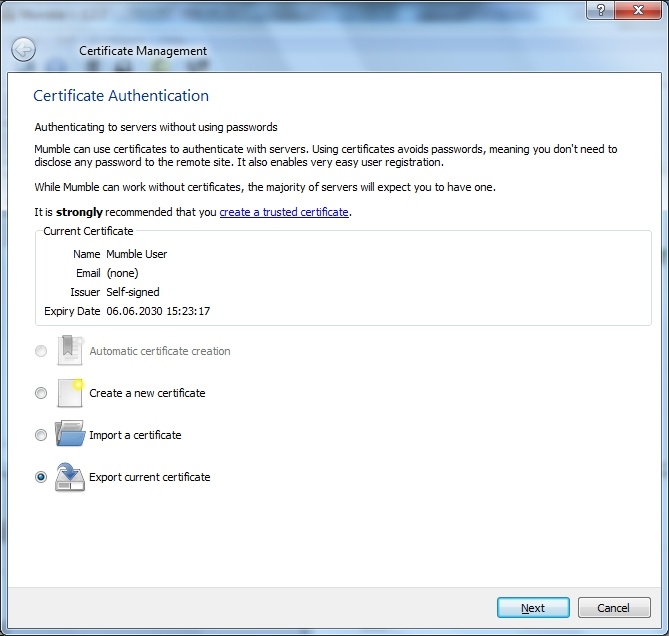The height and width of the screenshot is (636, 669).
Task: Cancel the certificate wizard
Action: coord(614,607)
